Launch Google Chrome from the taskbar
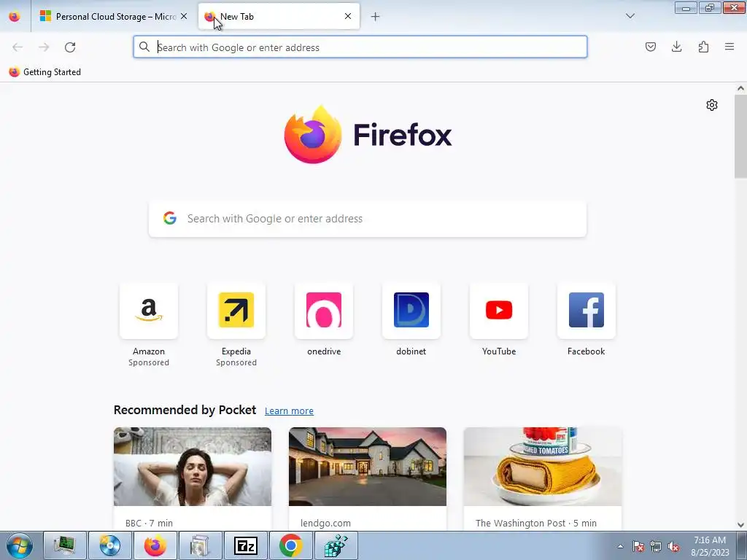The width and height of the screenshot is (747, 560). pyautogui.click(x=290, y=545)
